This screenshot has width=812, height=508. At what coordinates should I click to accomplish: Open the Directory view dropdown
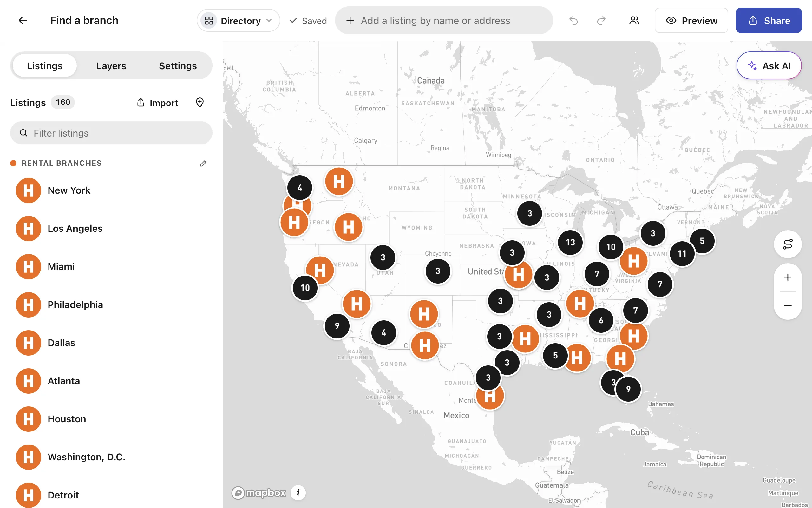click(x=238, y=21)
